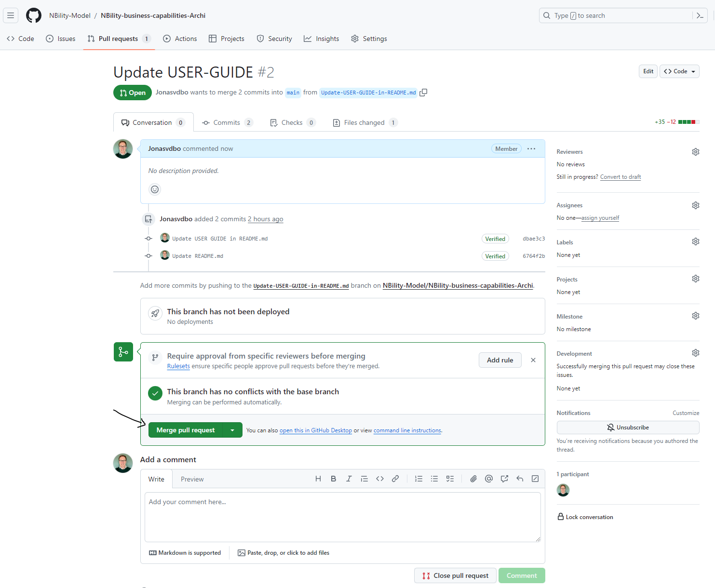Screen dimensions: 715x588
Task: Click into the Add your comment textbox
Action: 342,517
